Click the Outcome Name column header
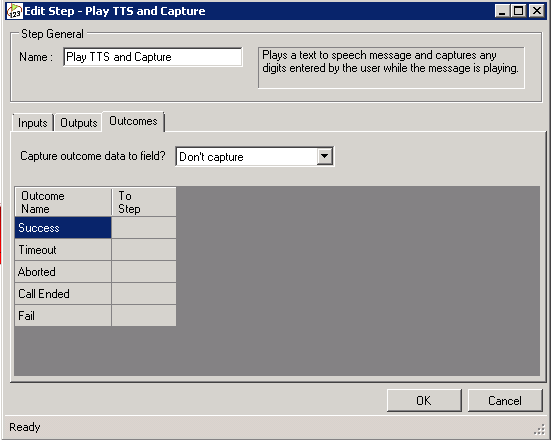This screenshot has height=440, width=551. (x=63, y=202)
